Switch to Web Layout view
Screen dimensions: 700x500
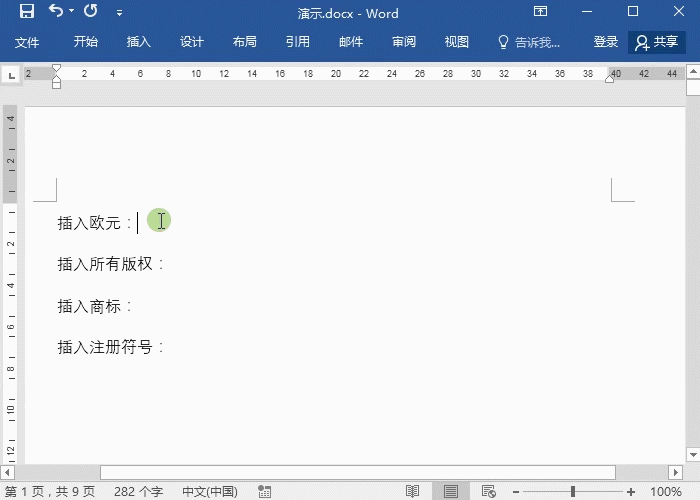pos(489,492)
